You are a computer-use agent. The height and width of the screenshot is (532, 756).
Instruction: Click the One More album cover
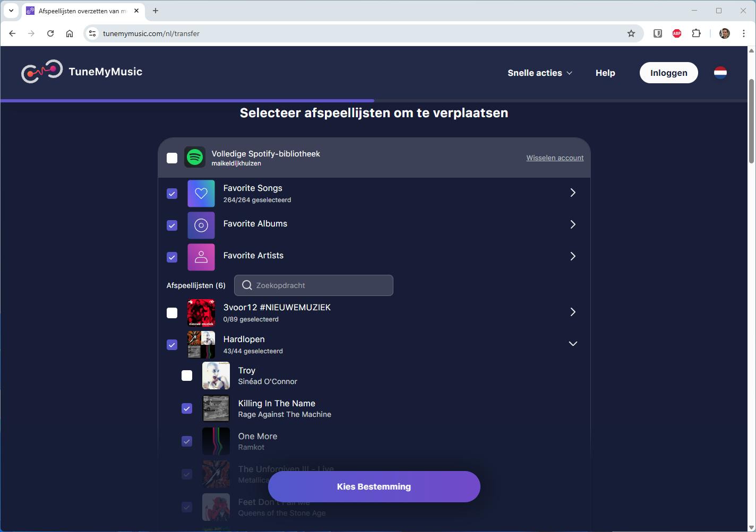[216, 441]
